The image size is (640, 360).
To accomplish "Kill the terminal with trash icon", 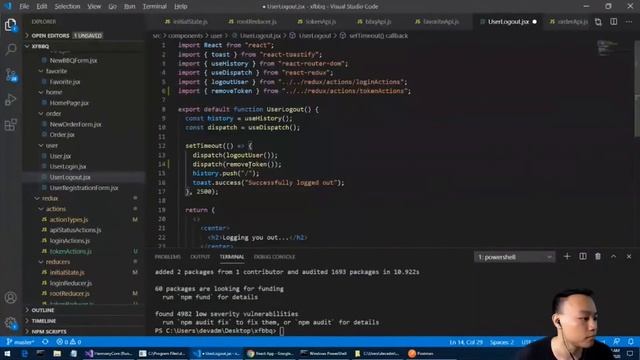I will [x=598, y=256].
